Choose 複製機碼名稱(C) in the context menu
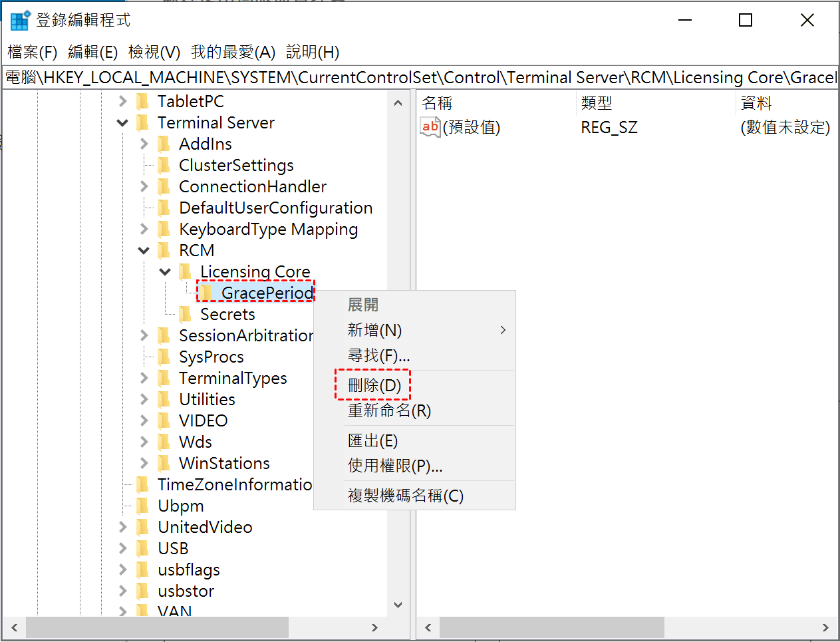 [414, 496]
